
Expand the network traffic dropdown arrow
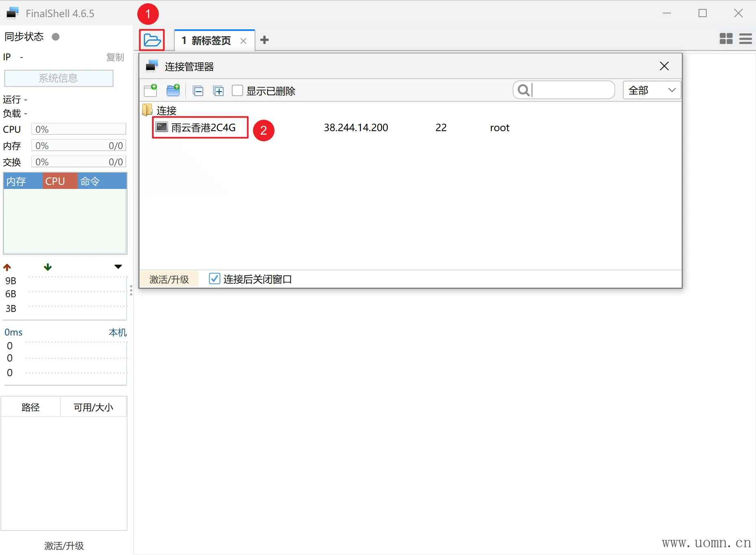[x=118, y=267]
